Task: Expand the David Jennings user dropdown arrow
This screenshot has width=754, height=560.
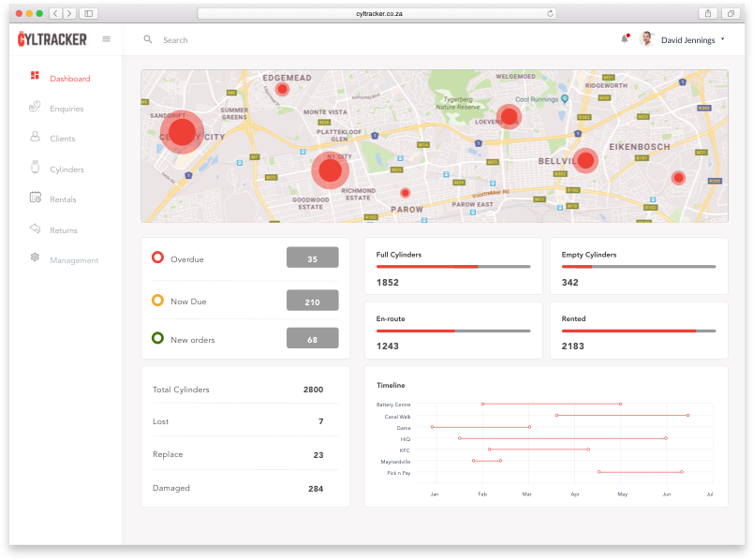Action: click(x=723, y=39)
